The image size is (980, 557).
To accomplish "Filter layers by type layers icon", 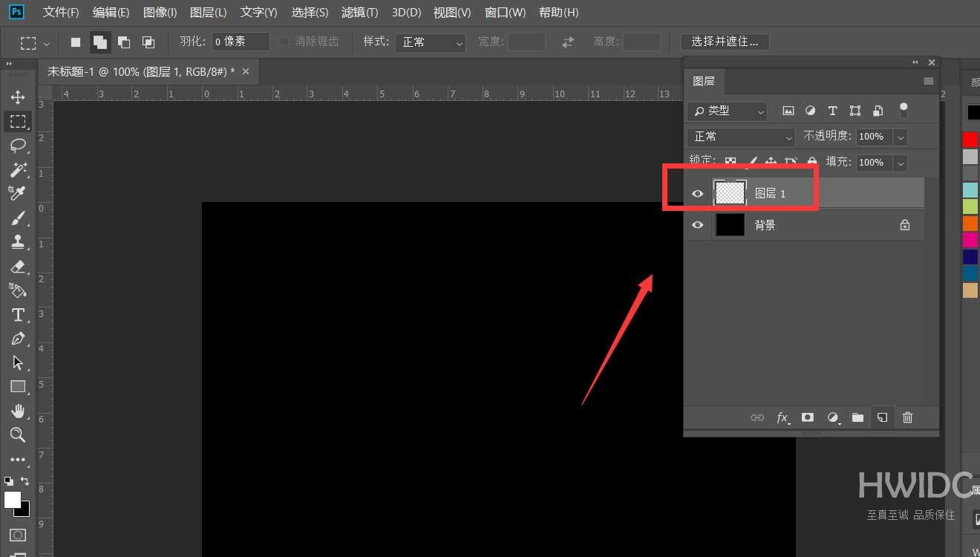I will tap(832, 111).
